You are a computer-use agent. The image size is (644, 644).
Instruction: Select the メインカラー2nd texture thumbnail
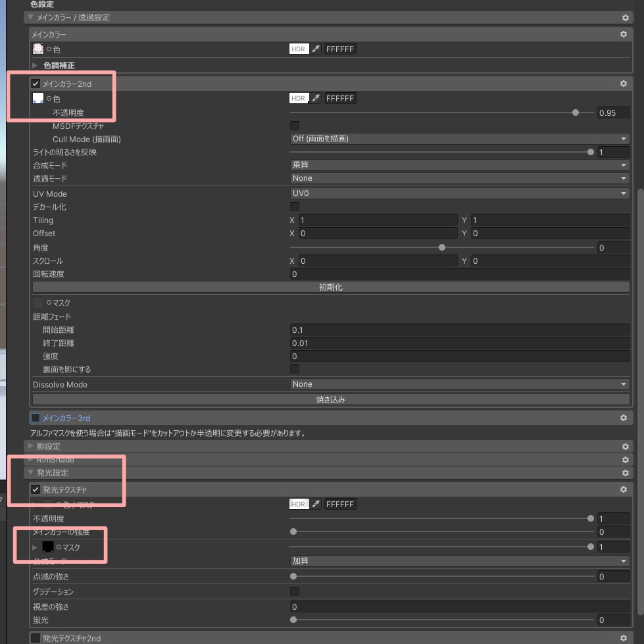coord(37,98)
